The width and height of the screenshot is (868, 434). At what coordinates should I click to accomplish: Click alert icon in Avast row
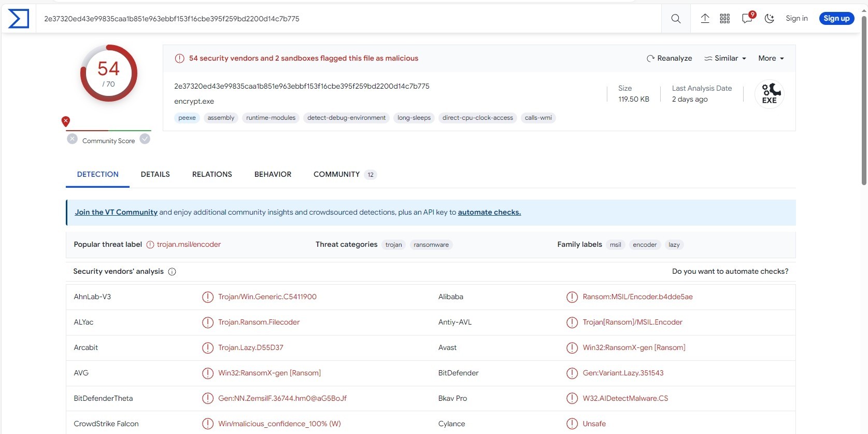[572, 348]
